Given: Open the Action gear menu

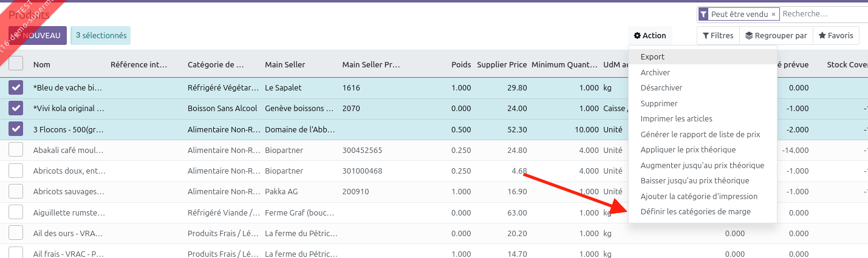Looking at the screenshot, I should [x=650, y=36].
